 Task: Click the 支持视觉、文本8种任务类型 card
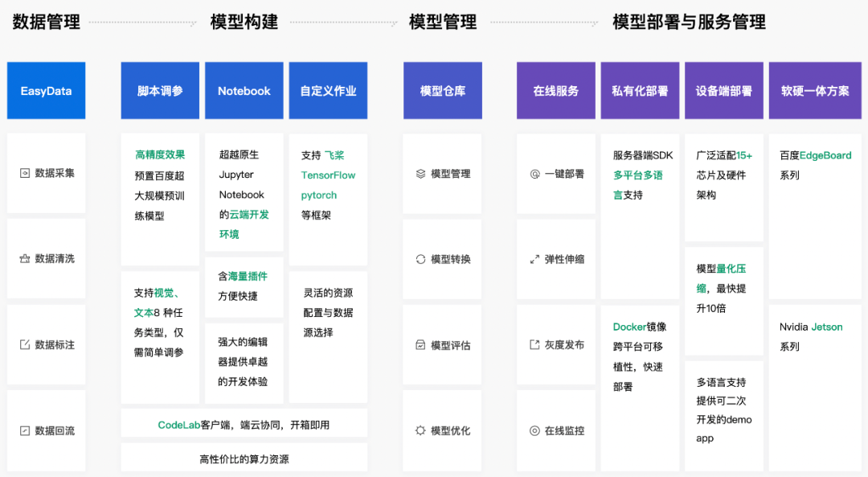[x=160, y=337]
